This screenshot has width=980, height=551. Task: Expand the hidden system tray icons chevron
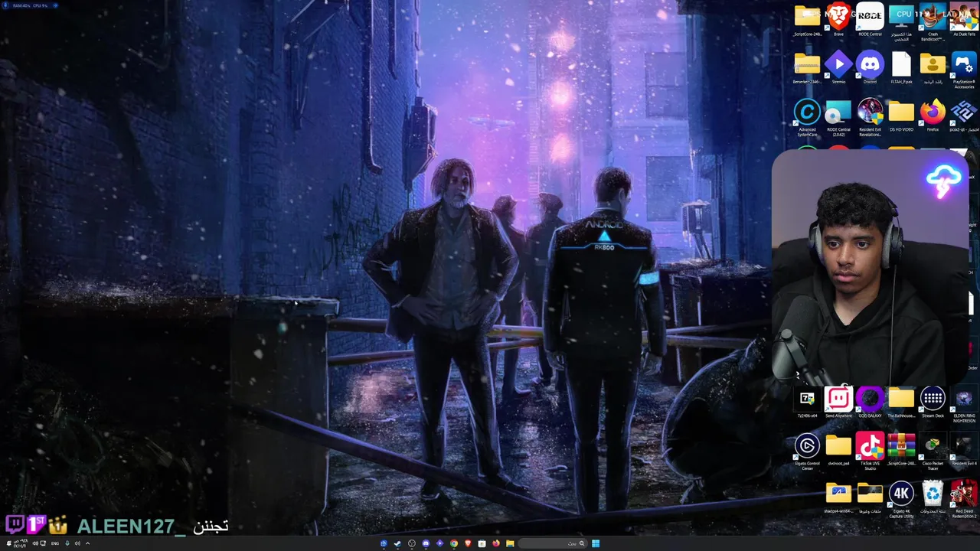(x=87, y=543)
